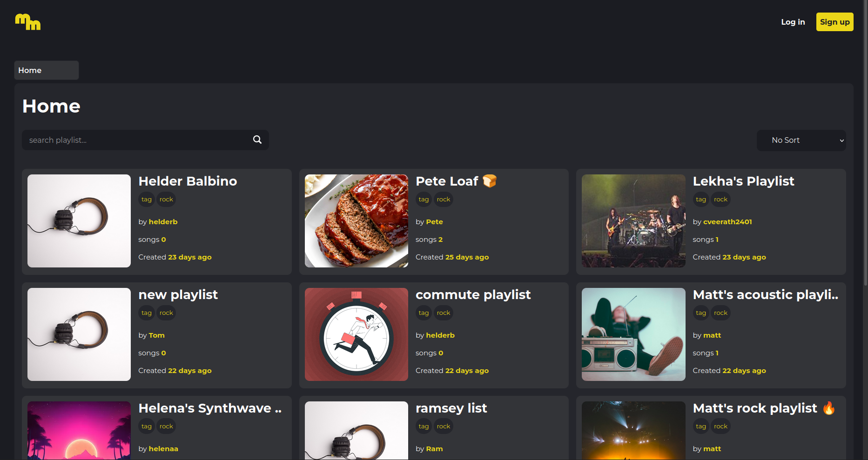Open Matt's acoustic playlist boombox image

pyautogui.click(x=633, y=334)
